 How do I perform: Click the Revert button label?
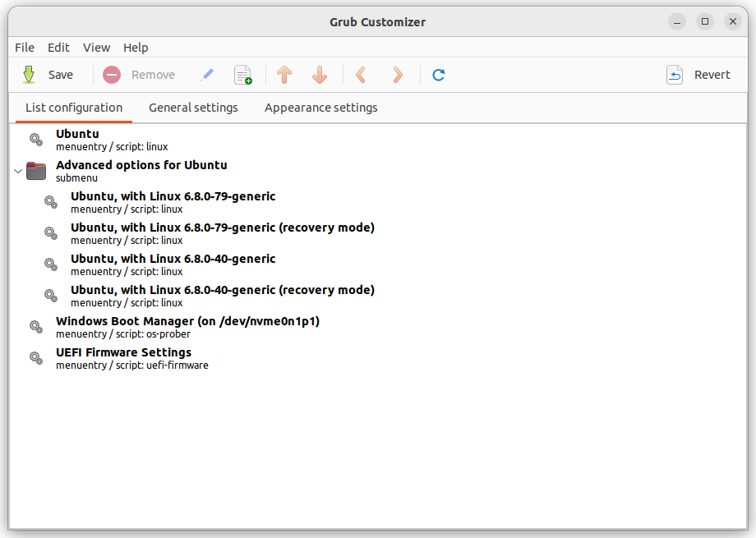pyautogui.click(x=712, y=75)
